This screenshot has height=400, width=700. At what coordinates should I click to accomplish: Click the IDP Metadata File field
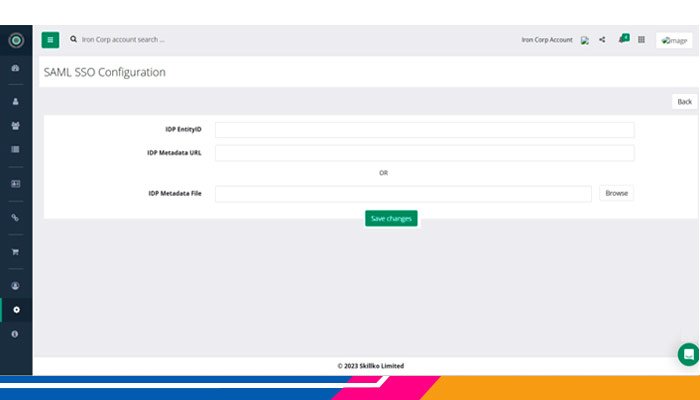click(x=403, y=194)
